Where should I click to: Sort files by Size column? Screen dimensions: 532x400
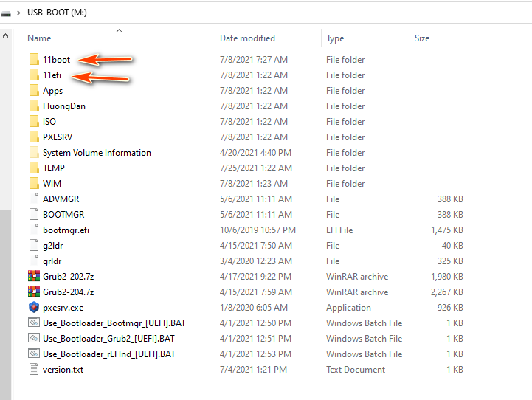point(422,38)
